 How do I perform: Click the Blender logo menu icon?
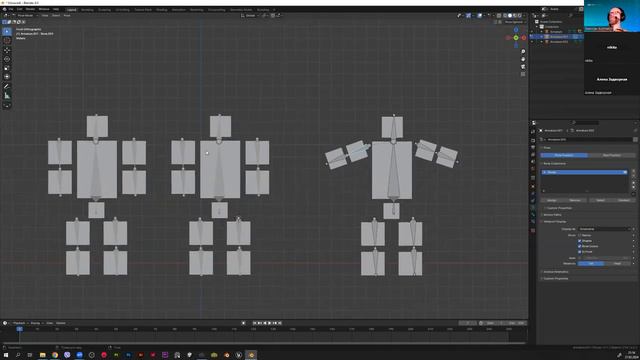point(4,9)
